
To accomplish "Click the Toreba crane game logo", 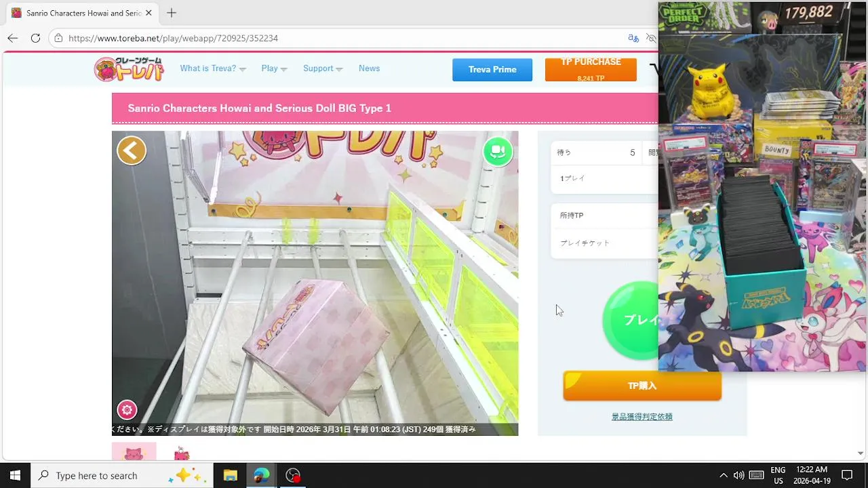I will (x=129, y=69).
